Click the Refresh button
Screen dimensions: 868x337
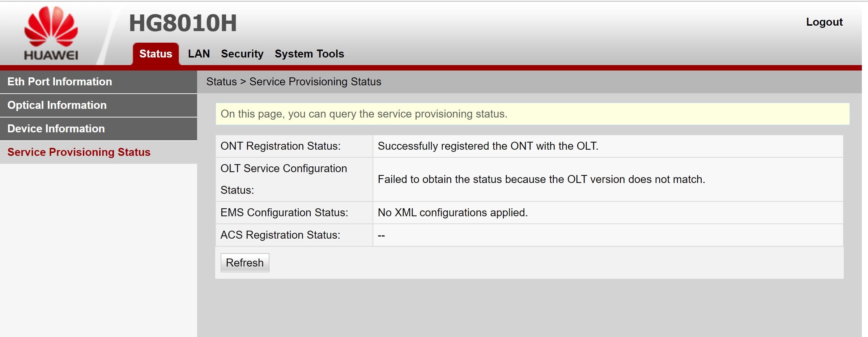tap(245, 263)
